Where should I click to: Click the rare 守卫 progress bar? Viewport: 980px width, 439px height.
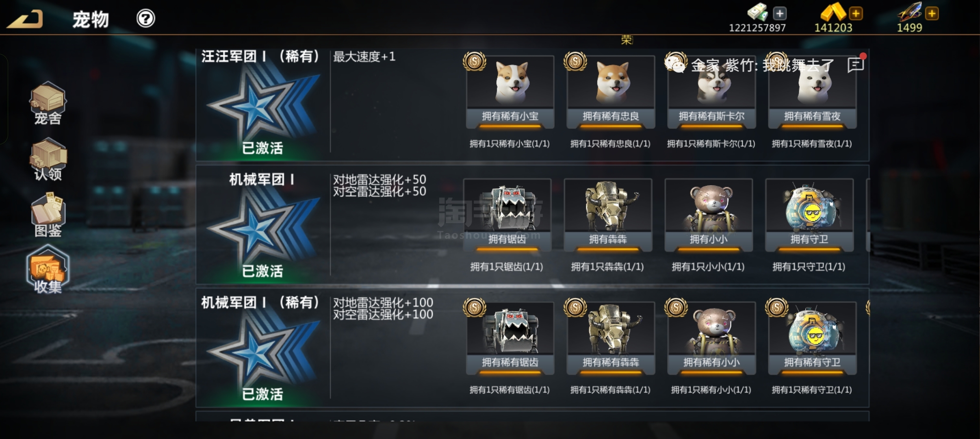[x=812, y=372]
